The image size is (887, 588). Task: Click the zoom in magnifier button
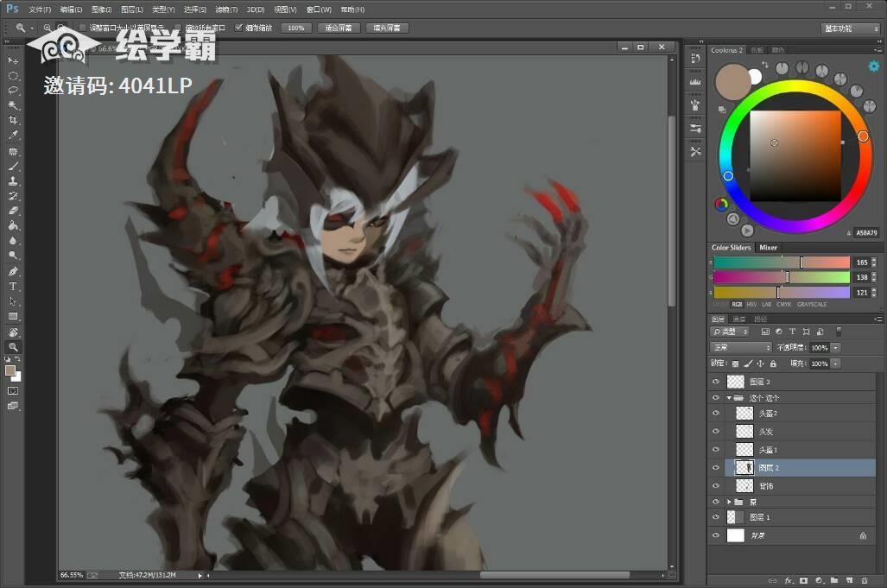[x=47, y=27]
